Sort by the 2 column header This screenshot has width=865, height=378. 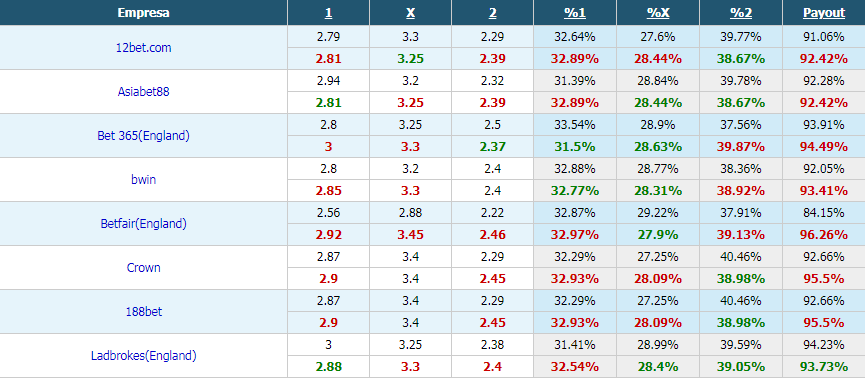click(x=493, y=13)
